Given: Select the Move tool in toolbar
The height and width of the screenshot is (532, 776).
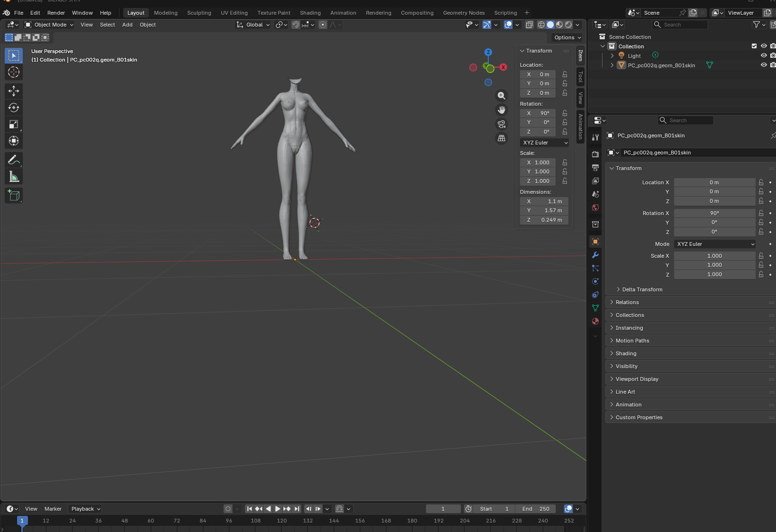Looking at the screenshot, I should [14, 90].
